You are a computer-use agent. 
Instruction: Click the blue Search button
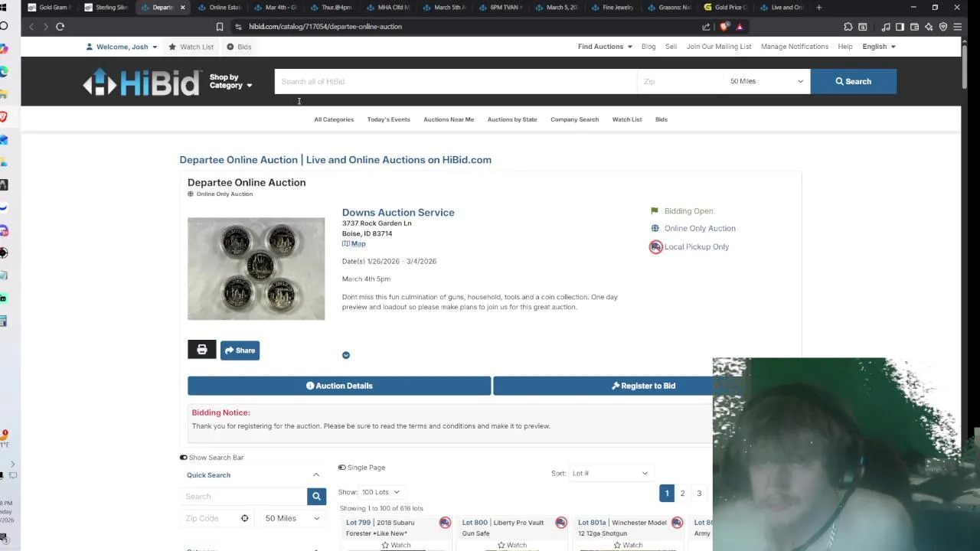click(853, 81)
